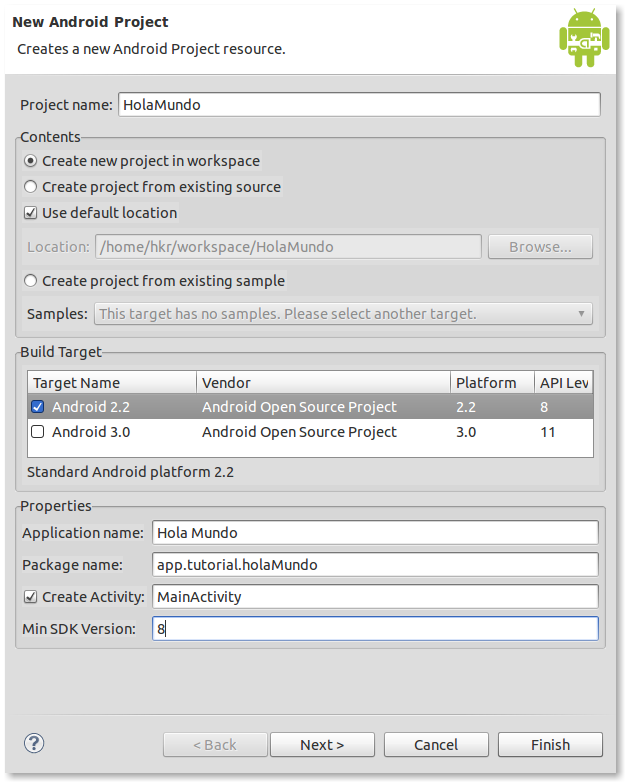Click API level value 11

click(x=548, y=432)
